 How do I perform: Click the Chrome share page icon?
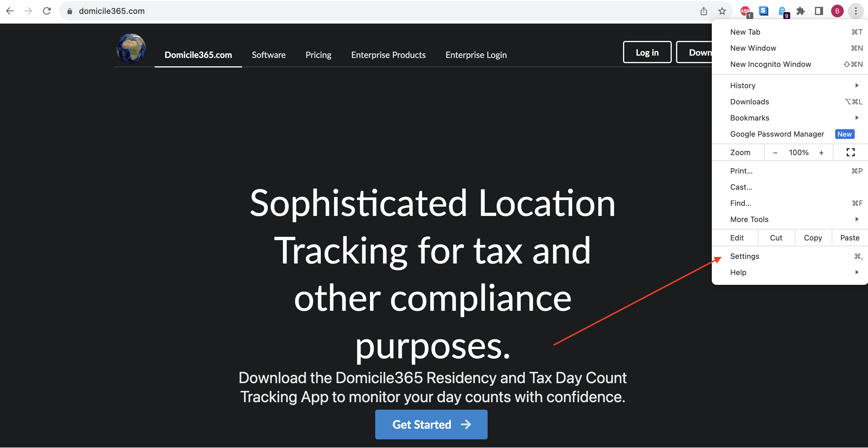(703, 10)
